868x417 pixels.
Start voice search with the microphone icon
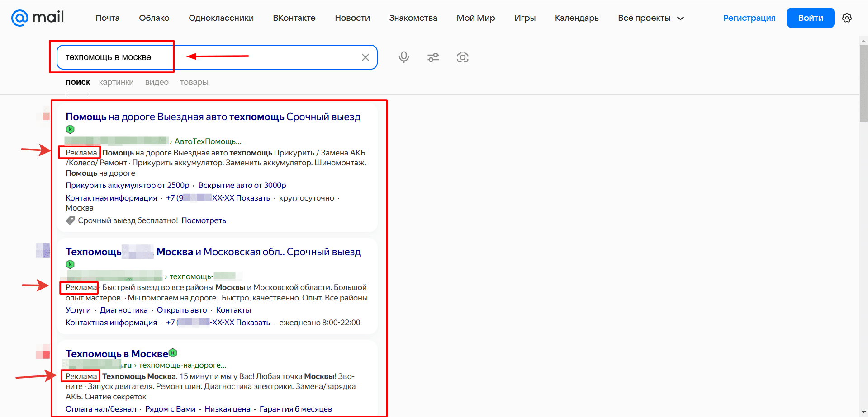pyautogui.click(x=404, y=57)
